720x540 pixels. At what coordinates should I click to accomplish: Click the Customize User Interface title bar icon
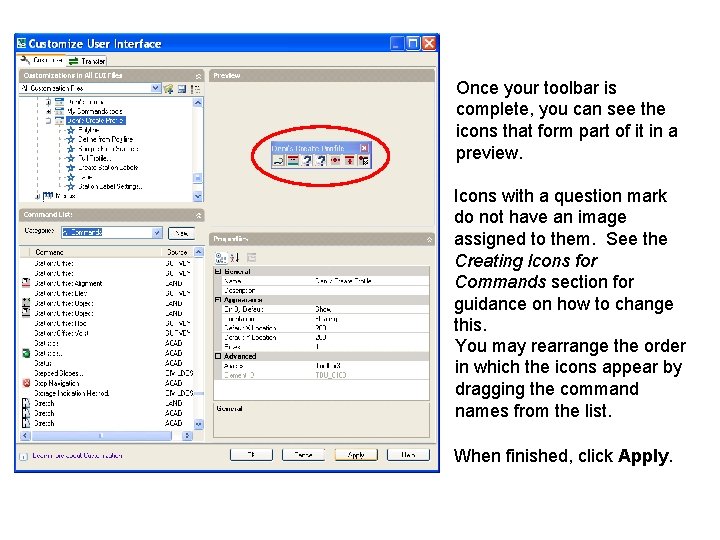click(x=22, y=43)
